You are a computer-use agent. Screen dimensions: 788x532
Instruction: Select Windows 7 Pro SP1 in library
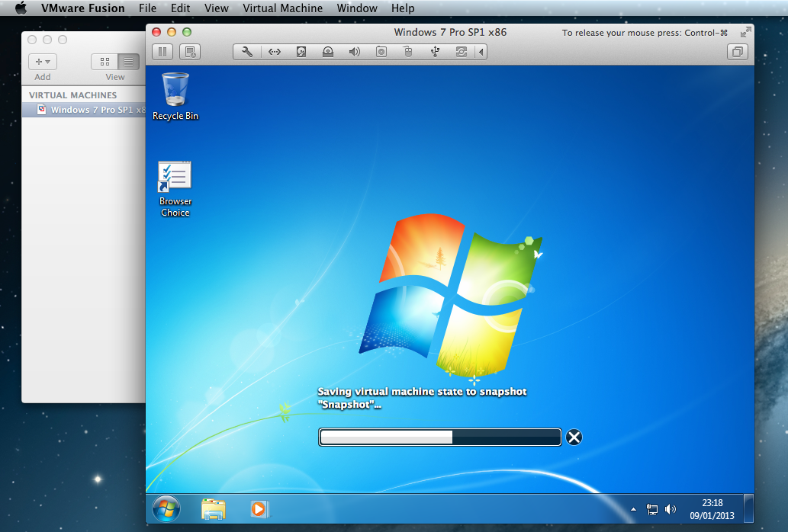tap(92, 110)
